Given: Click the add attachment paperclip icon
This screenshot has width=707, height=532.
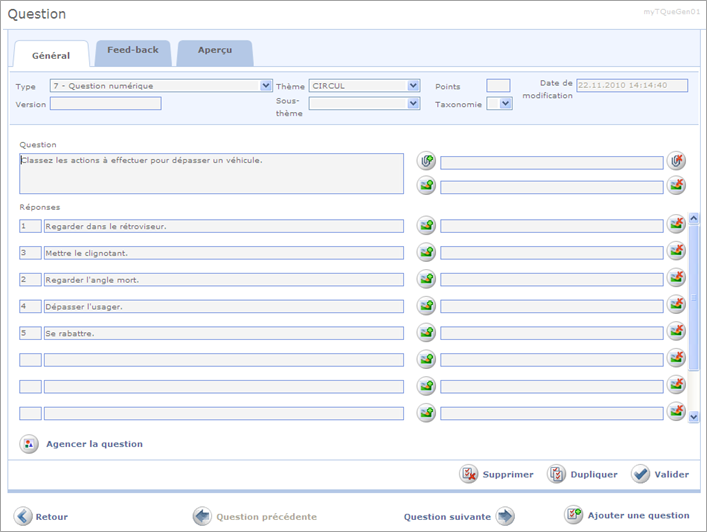Looking at the screenshot, I should click(x=427, y=161).
